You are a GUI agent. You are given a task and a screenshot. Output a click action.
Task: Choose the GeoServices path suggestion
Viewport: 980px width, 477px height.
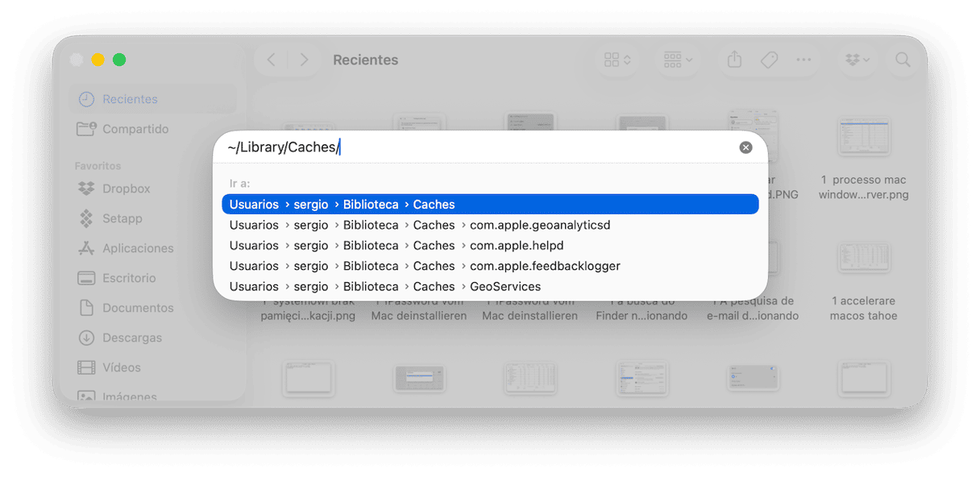point(490,286)
